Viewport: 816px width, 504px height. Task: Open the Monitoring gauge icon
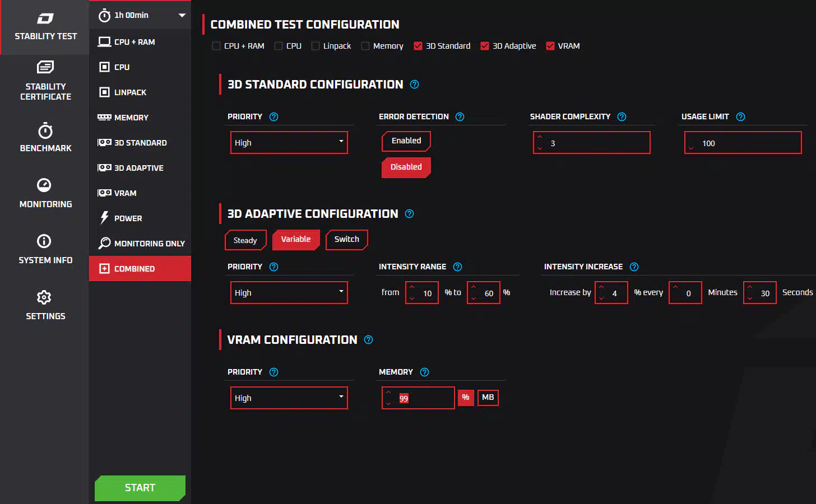[x=44, y=185]
